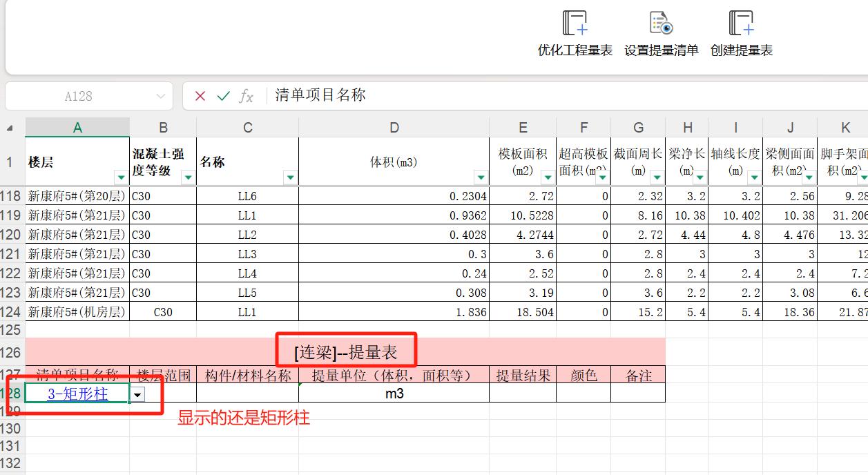Open the 楼层 column filter dropdown
Screen dimensions: 868x475
(x=120, y=178)
